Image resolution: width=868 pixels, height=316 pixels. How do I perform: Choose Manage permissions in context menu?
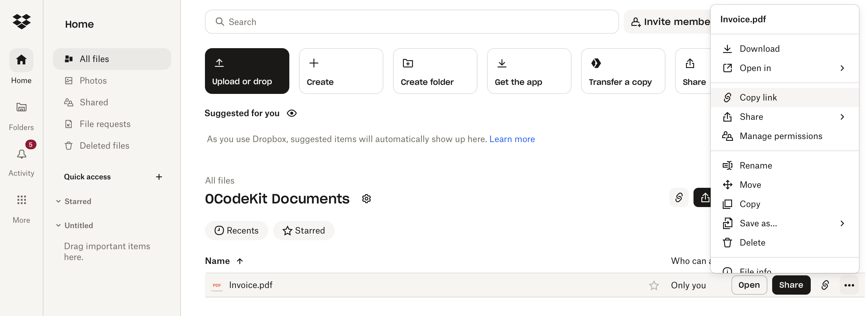784,136
